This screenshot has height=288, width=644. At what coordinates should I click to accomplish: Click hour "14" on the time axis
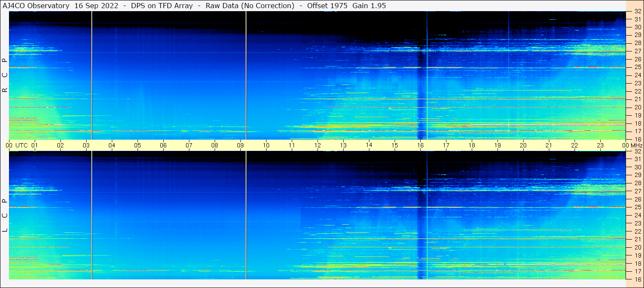click(x=369, y=145)
